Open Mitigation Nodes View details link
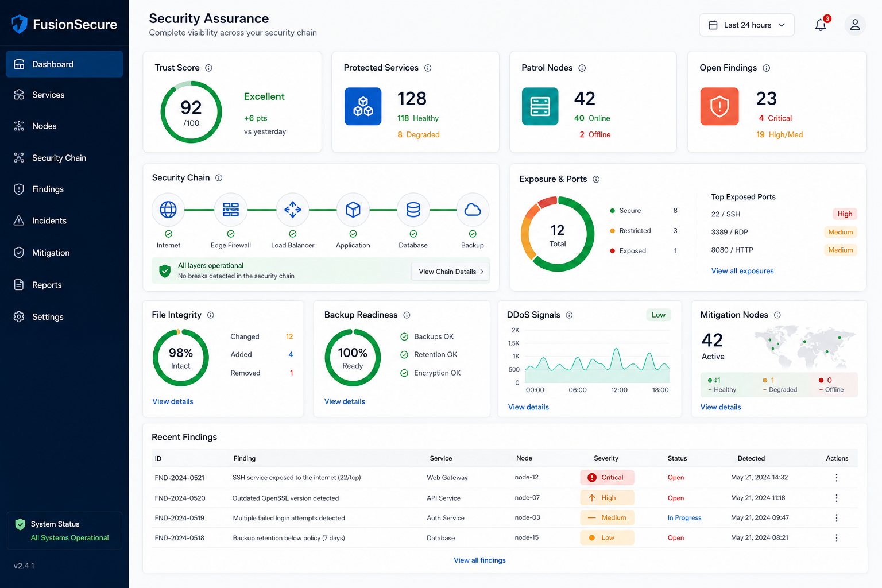 pyautogui.click(x=721, y=407)
